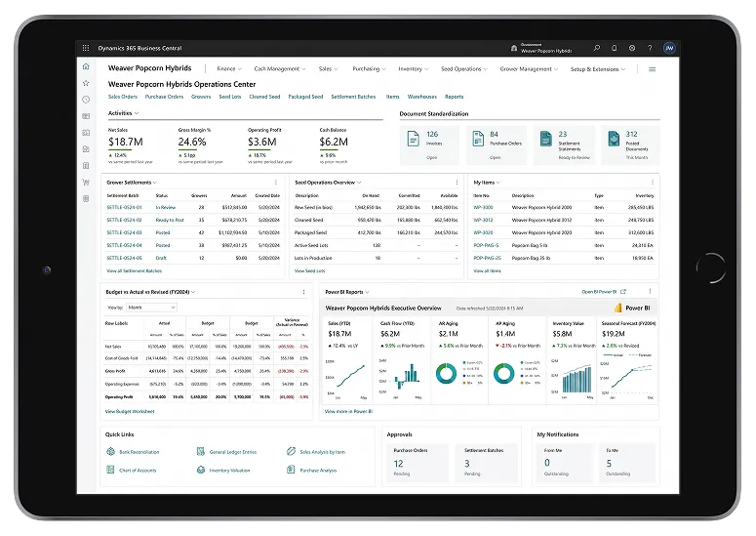Expand the Seed Operations menu
The height and width of the screenshot is (536, 756).
click(x=463, y=69)
